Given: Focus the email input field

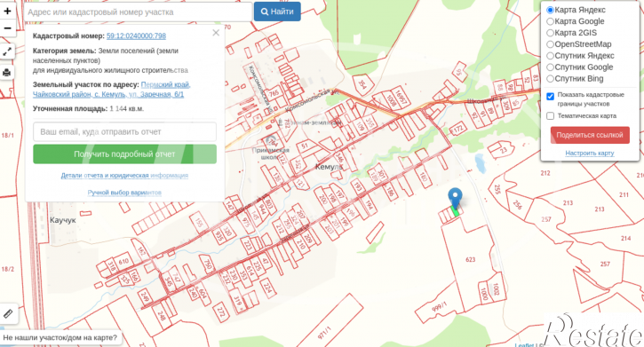Looking at the screenshot, I should [x=125, y=131].
